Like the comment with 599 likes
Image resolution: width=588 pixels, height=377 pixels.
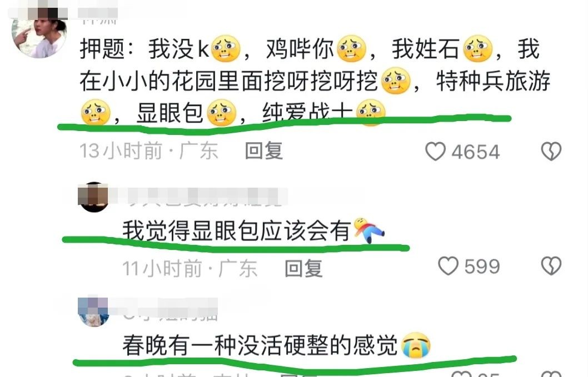pyautogui.click(x=449, y=266)
